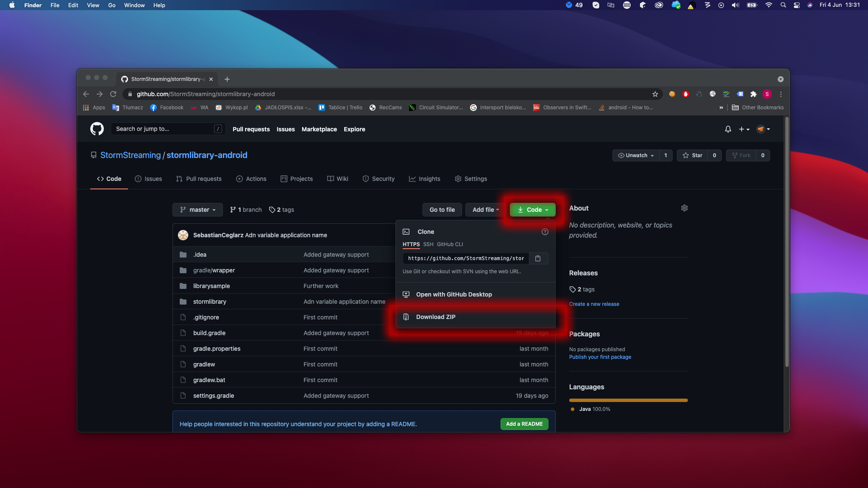
Task: Open the Facebook bookmark
Action: [x=167, y=108]
